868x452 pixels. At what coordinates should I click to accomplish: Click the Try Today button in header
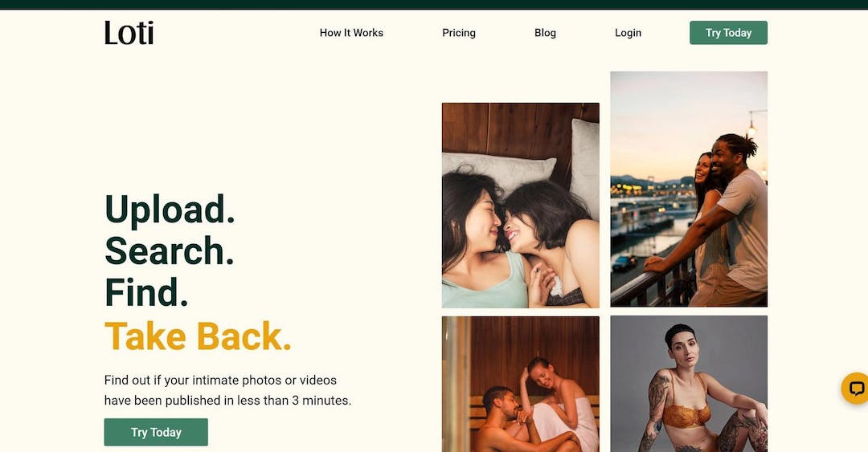pos(728,33)
